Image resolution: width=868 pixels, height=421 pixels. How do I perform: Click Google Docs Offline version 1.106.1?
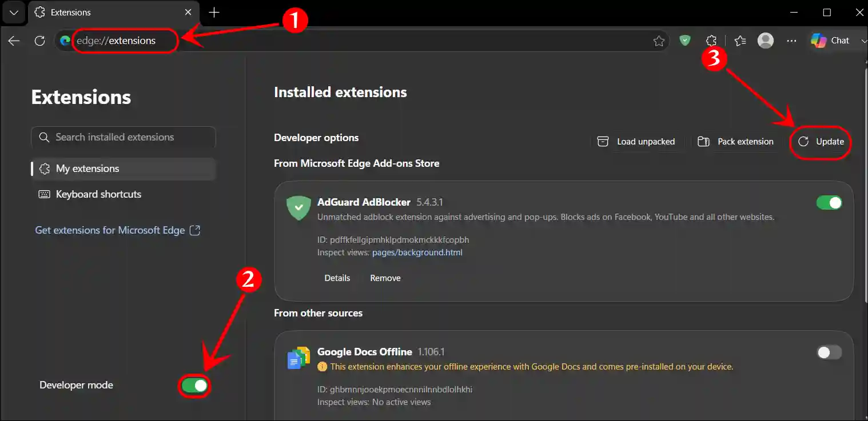[431, 352]
